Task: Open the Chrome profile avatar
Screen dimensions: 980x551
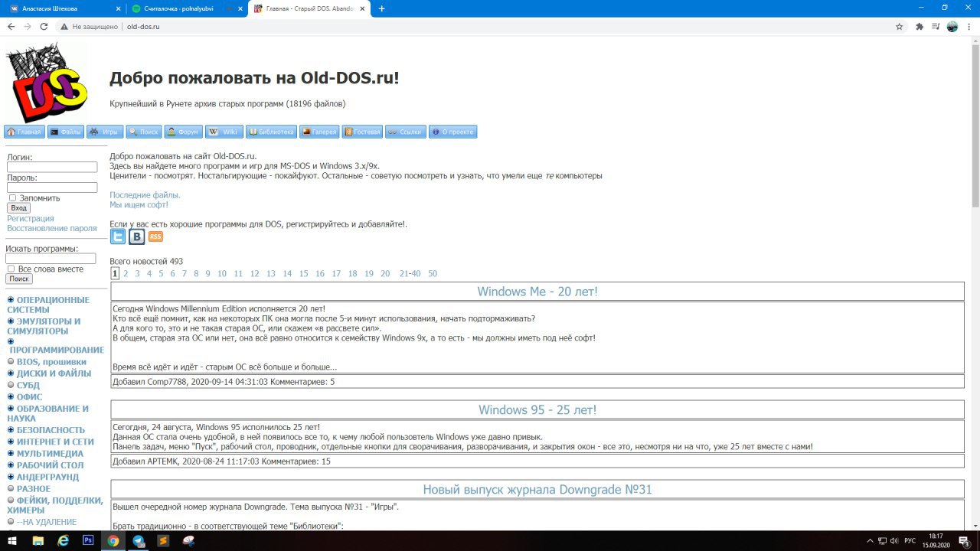Action: pos(952,26)
